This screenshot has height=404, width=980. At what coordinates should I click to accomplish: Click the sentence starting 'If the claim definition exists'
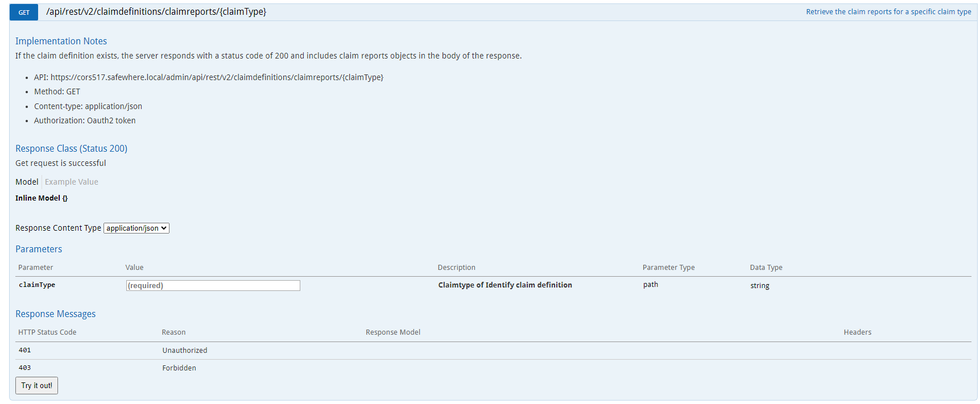click(268, 56)
